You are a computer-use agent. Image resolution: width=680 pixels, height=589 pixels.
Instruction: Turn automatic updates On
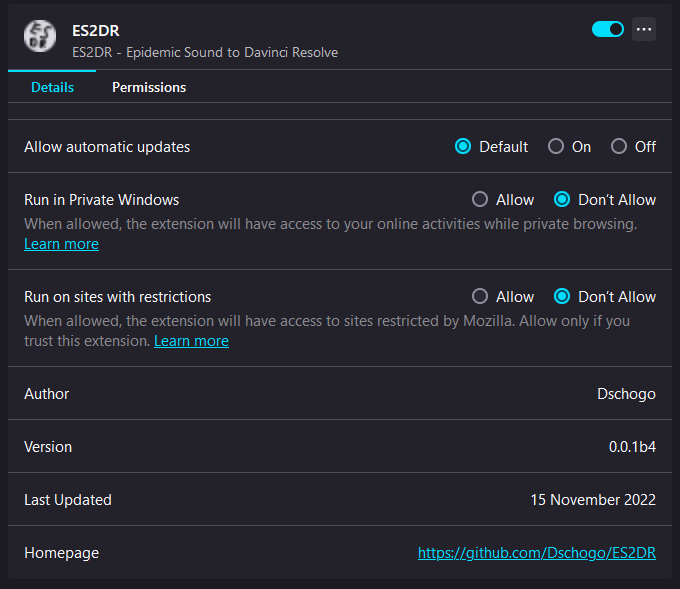coord(556,146)
